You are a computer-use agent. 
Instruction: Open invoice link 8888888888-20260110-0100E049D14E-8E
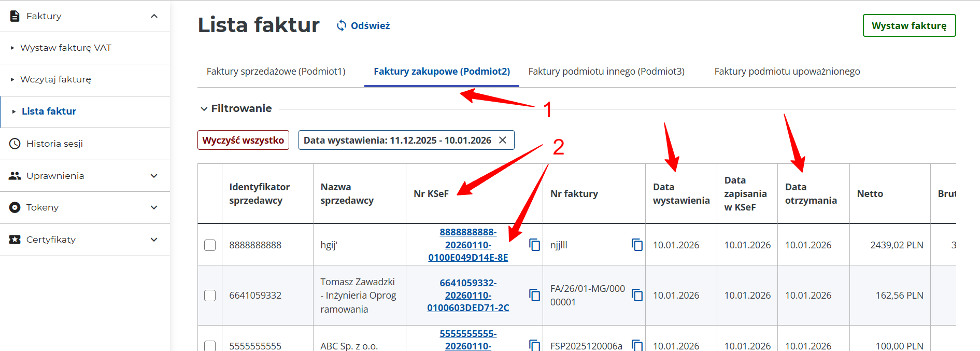coord(468,245)
